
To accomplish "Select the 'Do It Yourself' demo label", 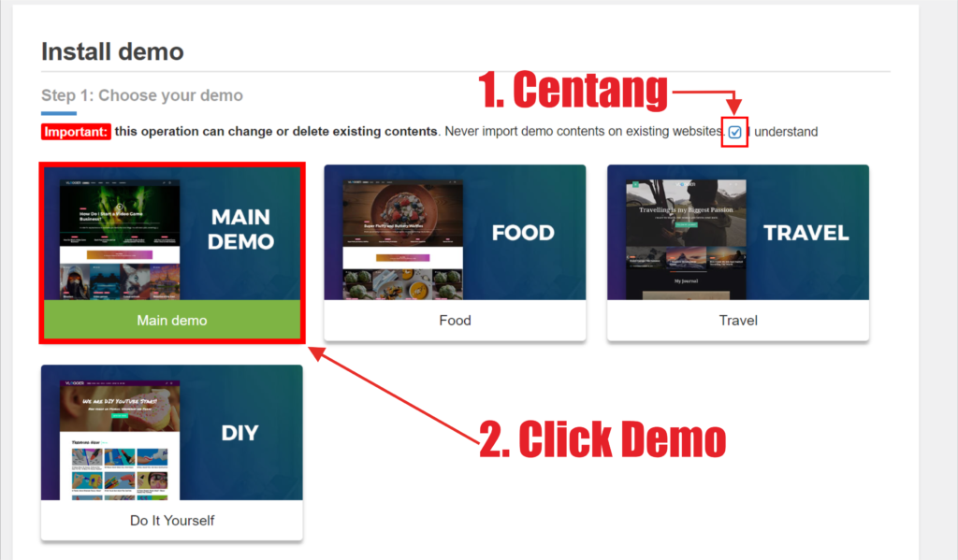I will tap(171, 520).
